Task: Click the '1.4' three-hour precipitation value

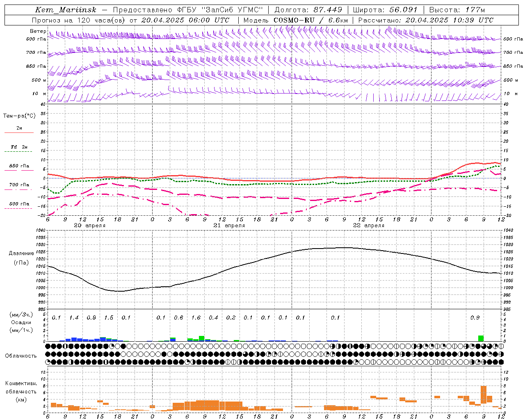Action: pos(74,318)
